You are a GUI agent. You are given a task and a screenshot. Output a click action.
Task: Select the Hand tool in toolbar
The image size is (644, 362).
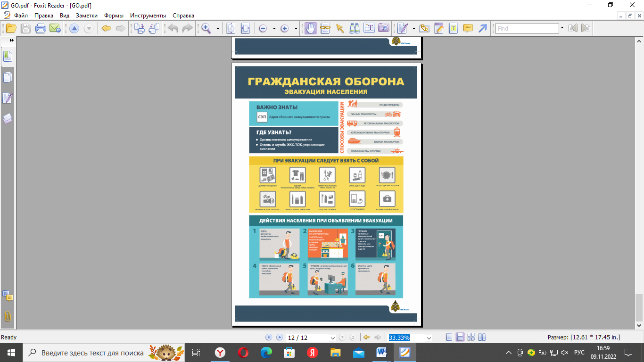point(310,28)
